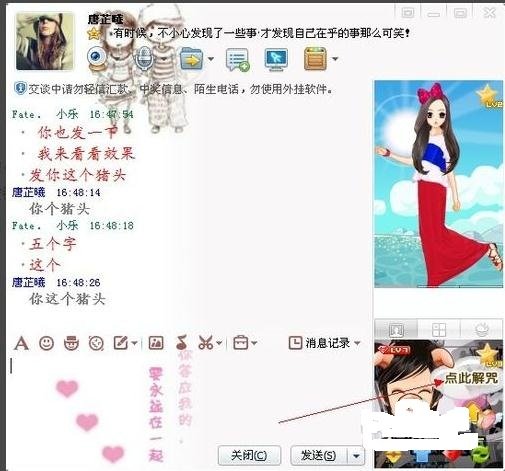The image size is (505, 471).
Task: Open the smiley emoticon picker
Action: [46, 343]
